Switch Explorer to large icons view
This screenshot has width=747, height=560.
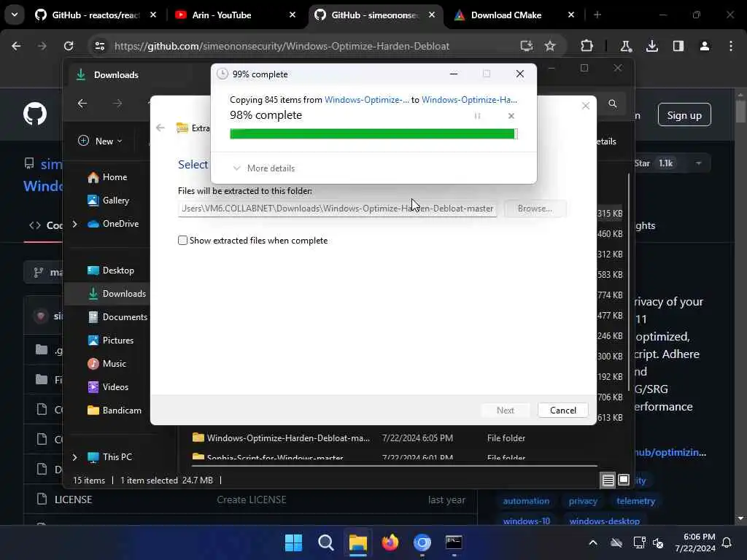[624, 480]
